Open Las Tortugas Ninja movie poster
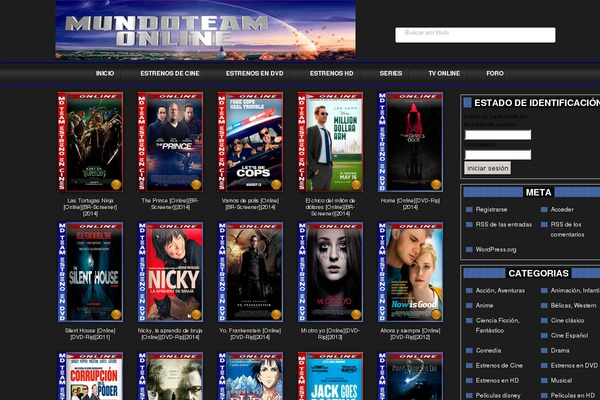Viewport: 600px width, 400px height. [90, 142]
